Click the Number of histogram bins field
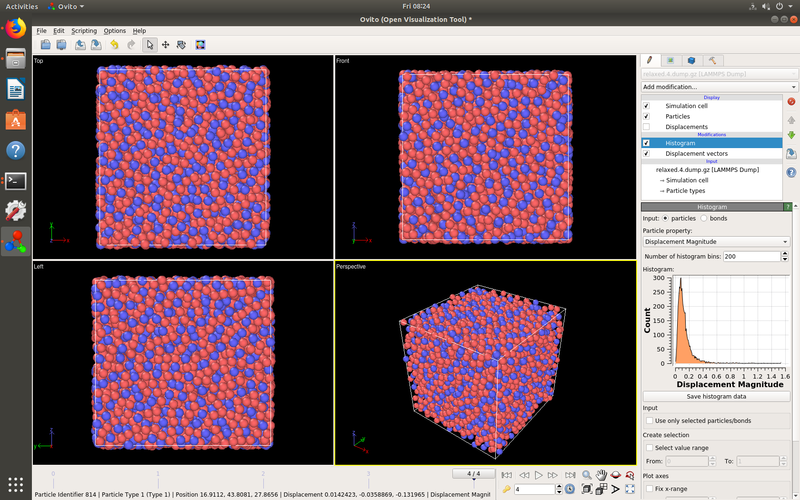Image resolution: width=800 pixels, height=500 pixels. [x=752, y=256]
